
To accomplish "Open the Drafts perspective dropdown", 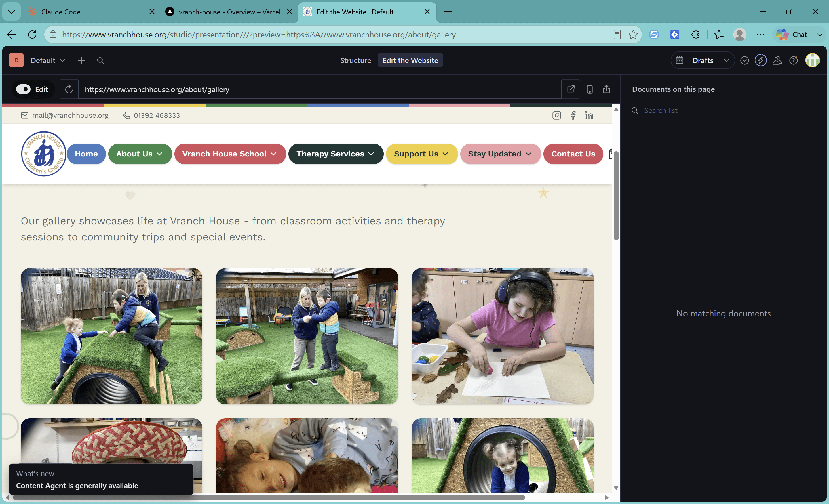I will point(703,60).
